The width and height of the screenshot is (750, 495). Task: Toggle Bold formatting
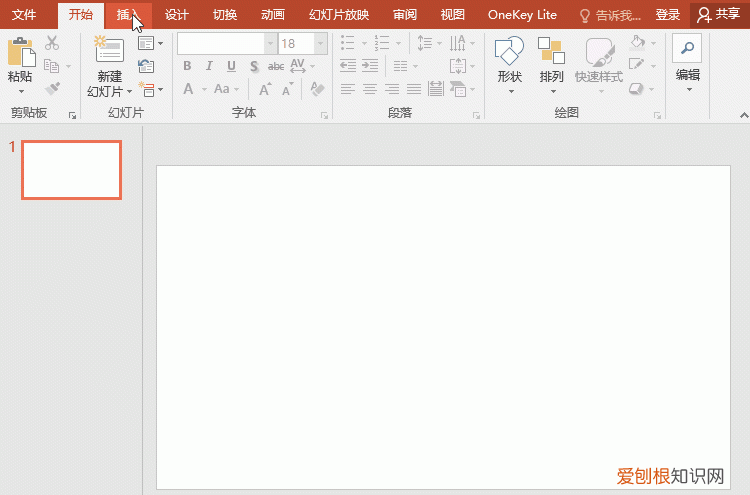[x=187, y=66]
